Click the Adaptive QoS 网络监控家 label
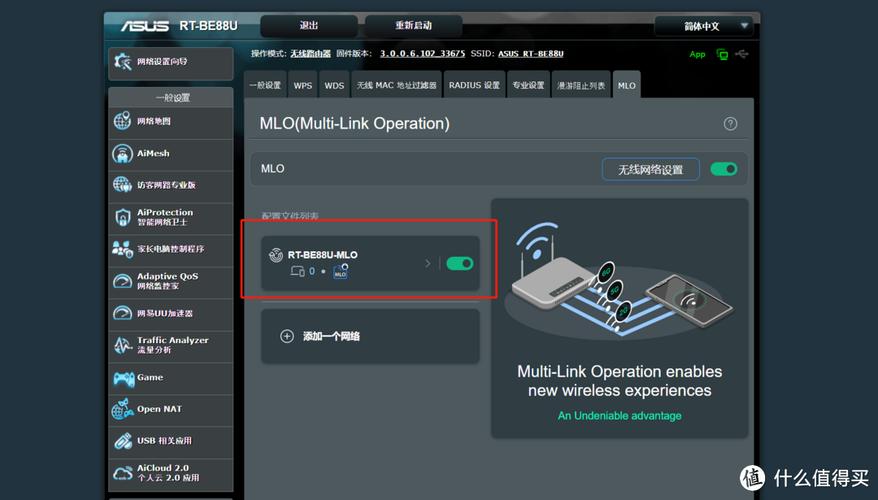The width and height of the screenshot is (878, 500). [x=167, y=281]
